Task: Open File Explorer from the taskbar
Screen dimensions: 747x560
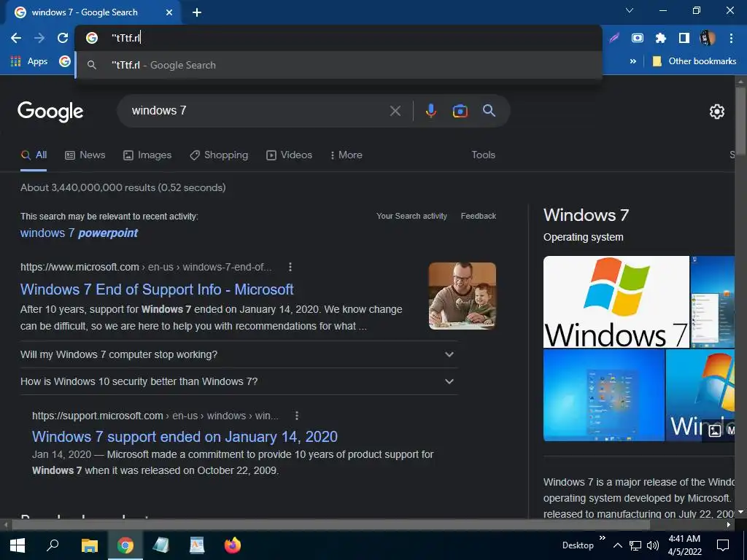Action: pos(89,545)
